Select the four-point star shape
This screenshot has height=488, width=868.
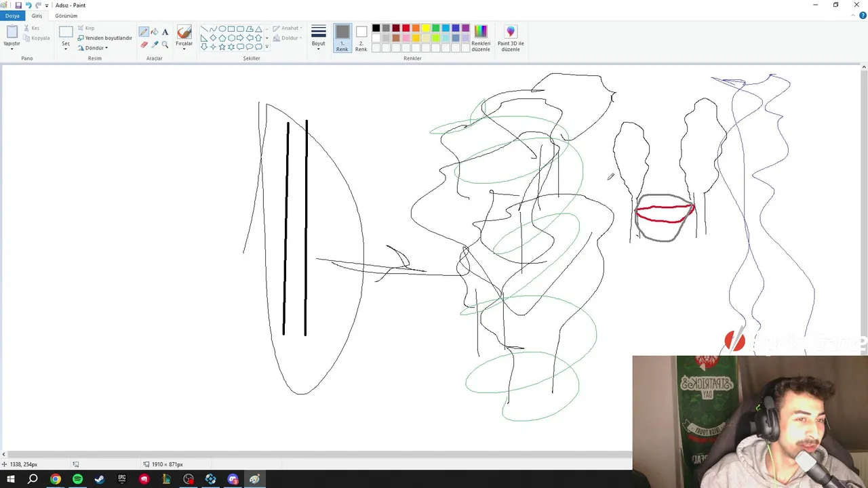(x=213, y=47)
